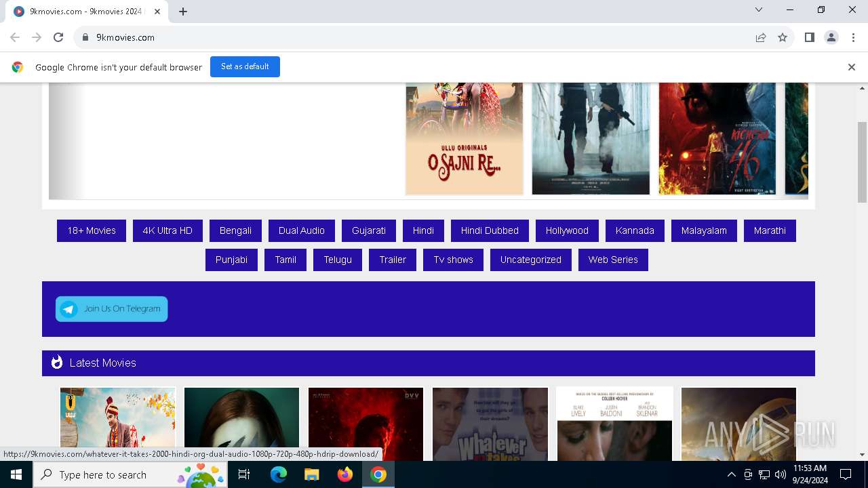
Task: Click the flame icon beside Latest Movies
Action: coord(57,363)
